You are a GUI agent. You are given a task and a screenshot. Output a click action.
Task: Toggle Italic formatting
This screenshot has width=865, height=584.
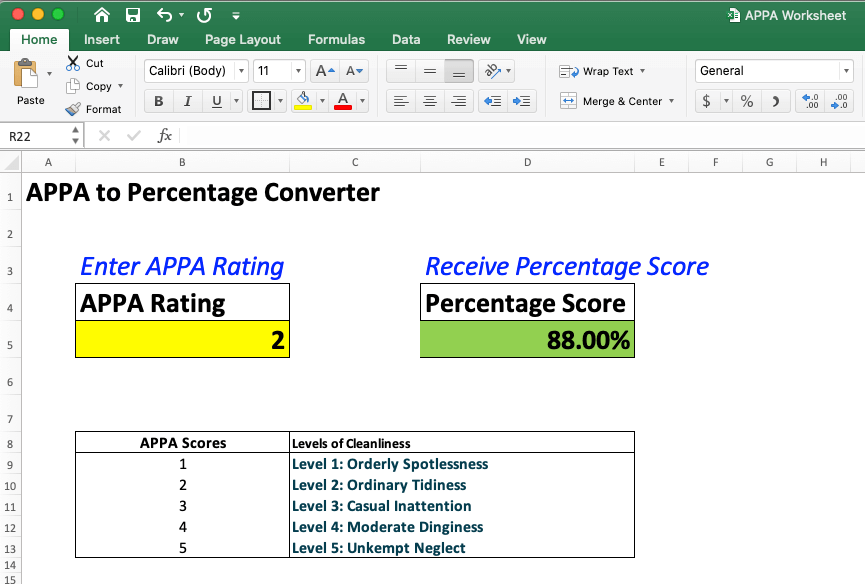(187, 101)
